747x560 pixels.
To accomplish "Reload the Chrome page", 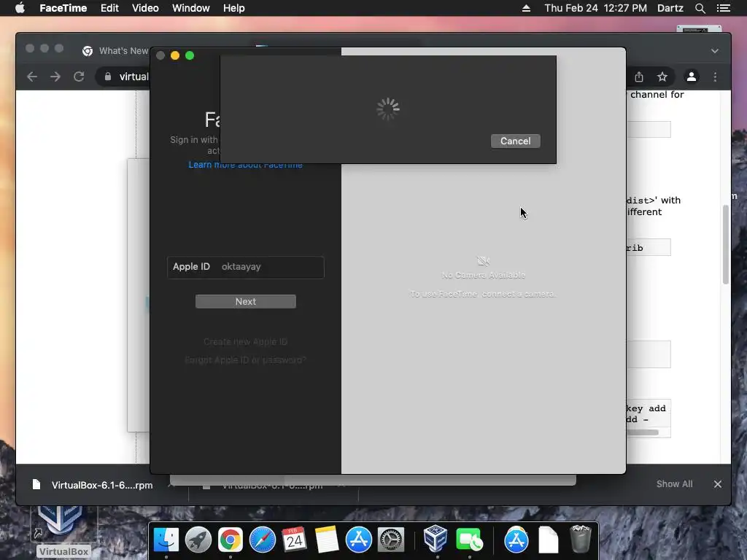I will (x=79, y=77).
